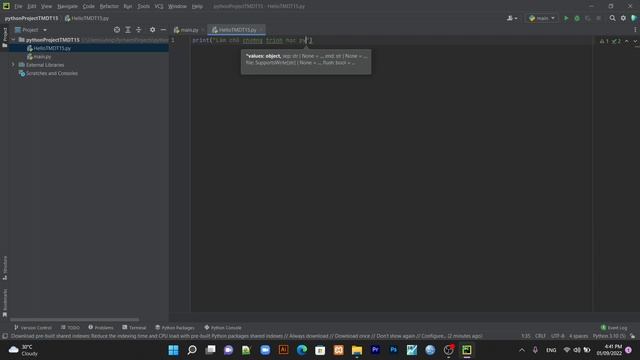The width and height of the screenshot is (640, 360).
Task: Click the CRLF line separator status widget
Action: click(540, 336)
